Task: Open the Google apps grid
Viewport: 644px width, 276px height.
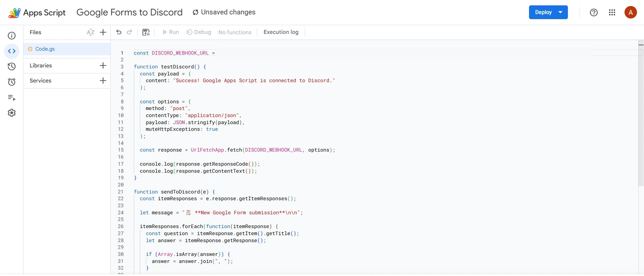Action: pos(612,12)
